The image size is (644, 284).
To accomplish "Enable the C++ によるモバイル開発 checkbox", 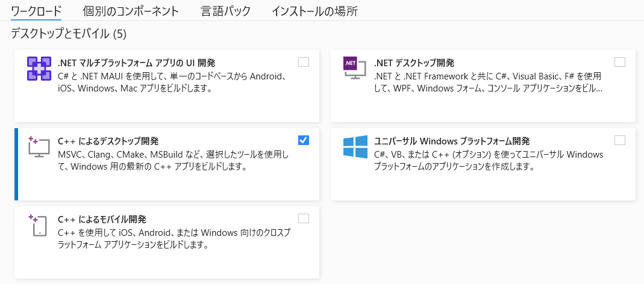I will (304, 218).
